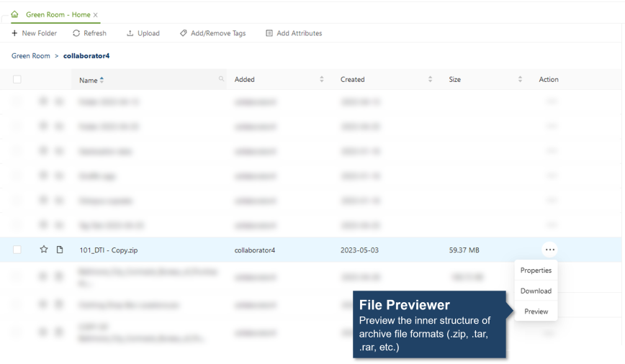
Task: Open Add Attributes
Action: pyautogui.click(x=294, y=33)
